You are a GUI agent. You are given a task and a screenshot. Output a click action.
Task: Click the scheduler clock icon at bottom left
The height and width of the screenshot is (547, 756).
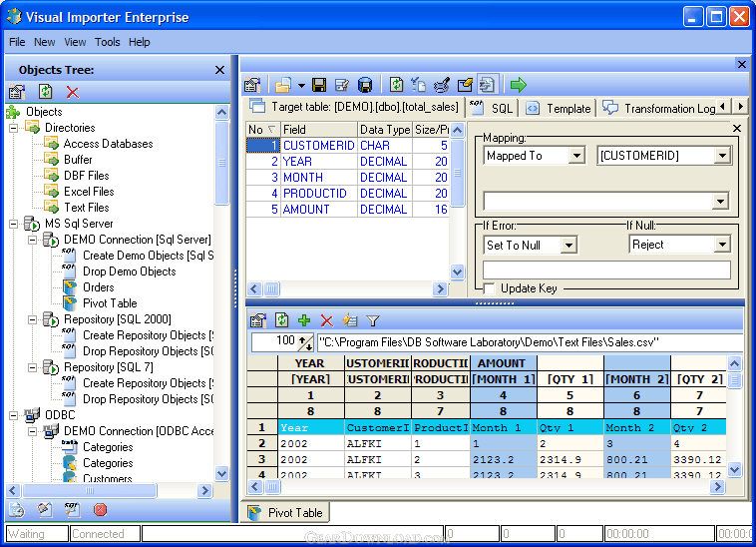(17, 510)
